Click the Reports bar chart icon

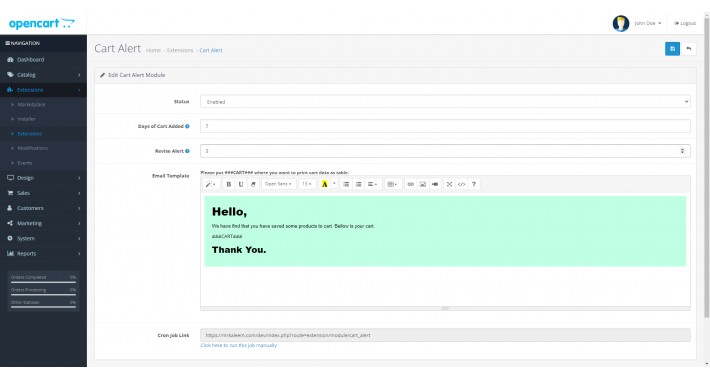click(10, 254)
